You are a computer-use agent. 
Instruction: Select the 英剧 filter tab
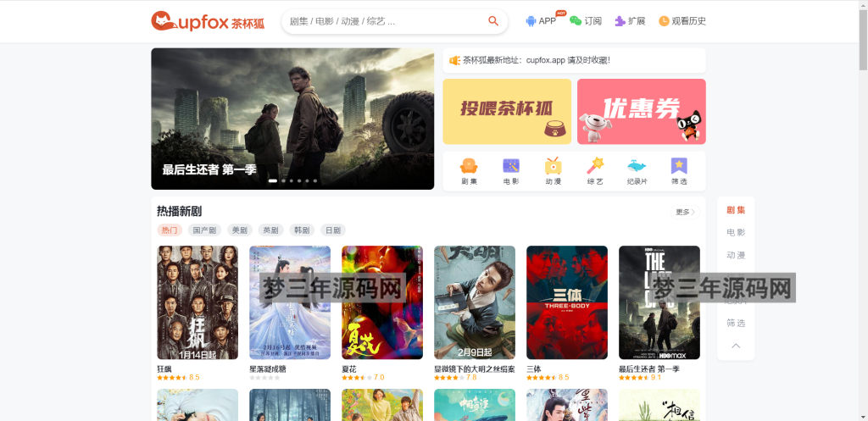pyautogui.click(x=270, y=230)
